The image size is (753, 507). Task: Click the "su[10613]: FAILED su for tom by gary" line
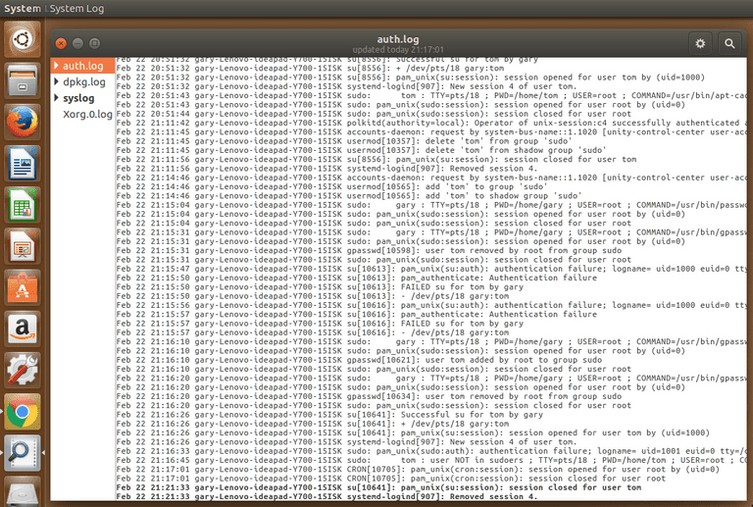[320, 287]
